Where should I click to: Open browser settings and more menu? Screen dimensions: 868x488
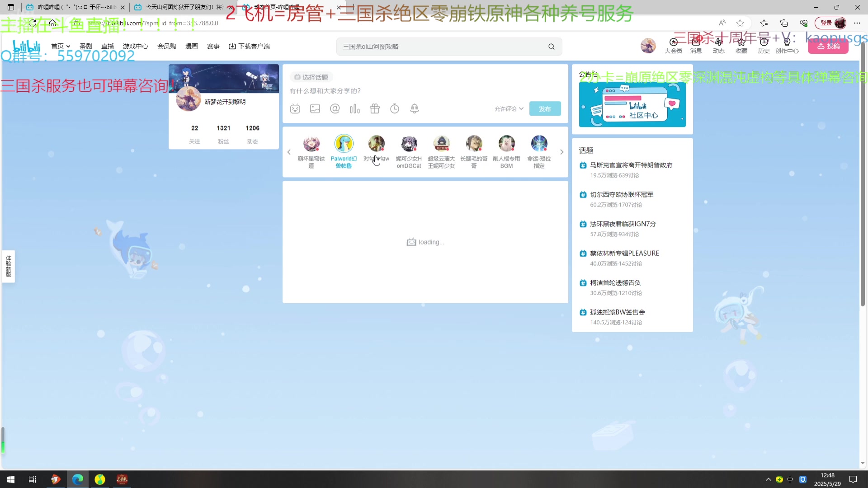click(x=857, y=23)
